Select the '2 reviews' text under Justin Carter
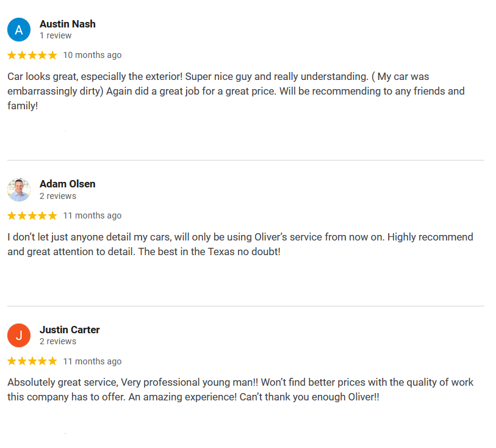The height and width of the screenshot is (448, 496). [x=58, y=341]
